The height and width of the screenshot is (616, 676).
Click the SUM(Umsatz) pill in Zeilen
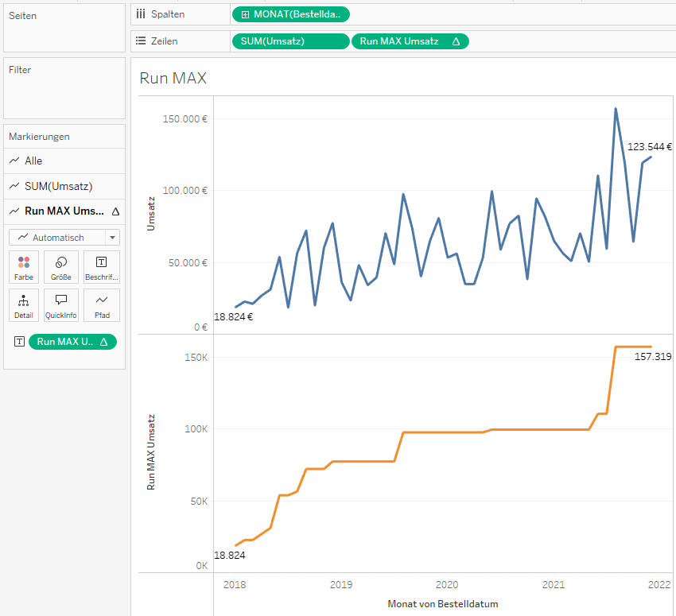[x=289, y=41]
